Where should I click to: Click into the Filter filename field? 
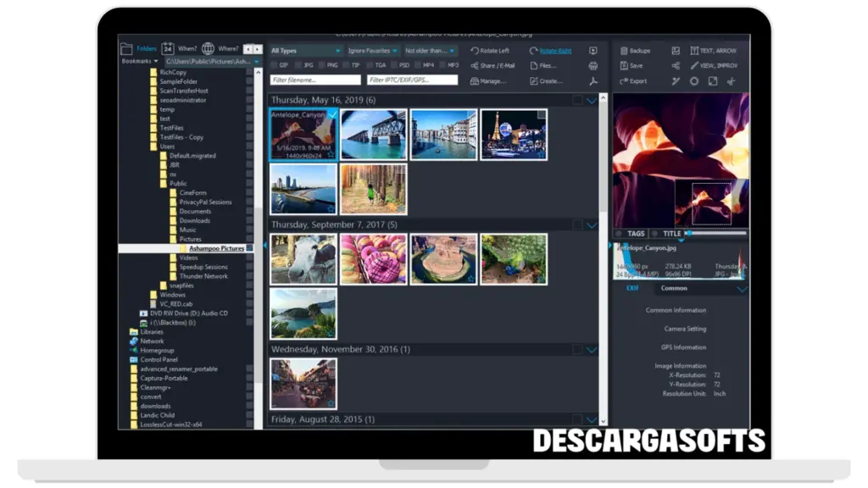pyautogui.click(x=314, y=80)
